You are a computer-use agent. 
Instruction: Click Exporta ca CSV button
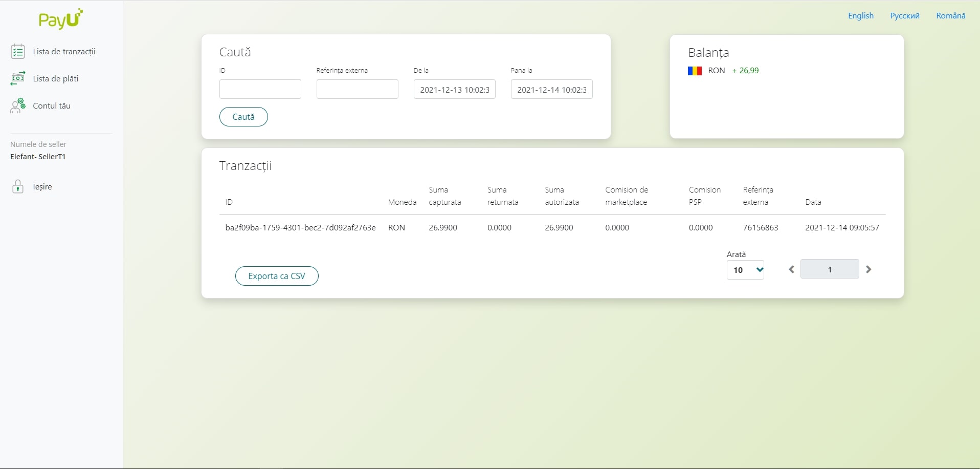pos(277,276)
